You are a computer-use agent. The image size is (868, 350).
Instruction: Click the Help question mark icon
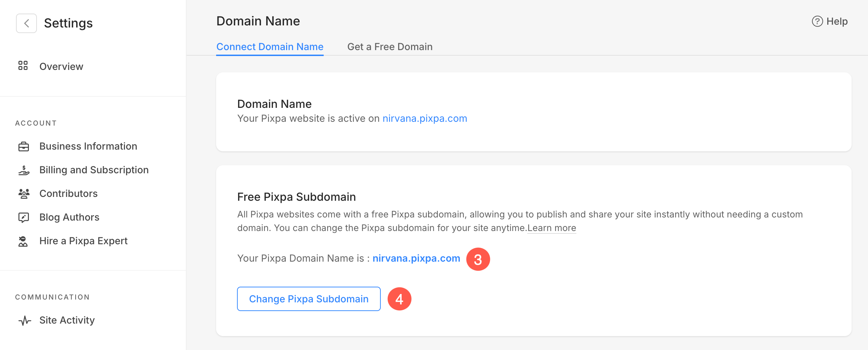(x=817, y=22)
